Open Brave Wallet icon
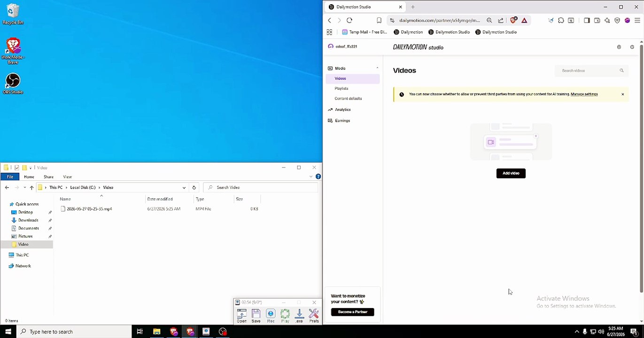 [x=597, y=20]
